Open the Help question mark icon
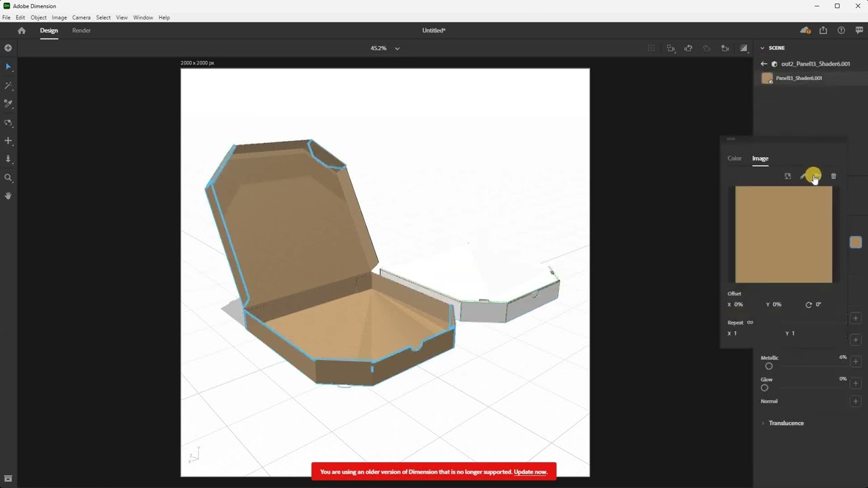The width and height of the screenshot is (868, 488). point(842,30)
